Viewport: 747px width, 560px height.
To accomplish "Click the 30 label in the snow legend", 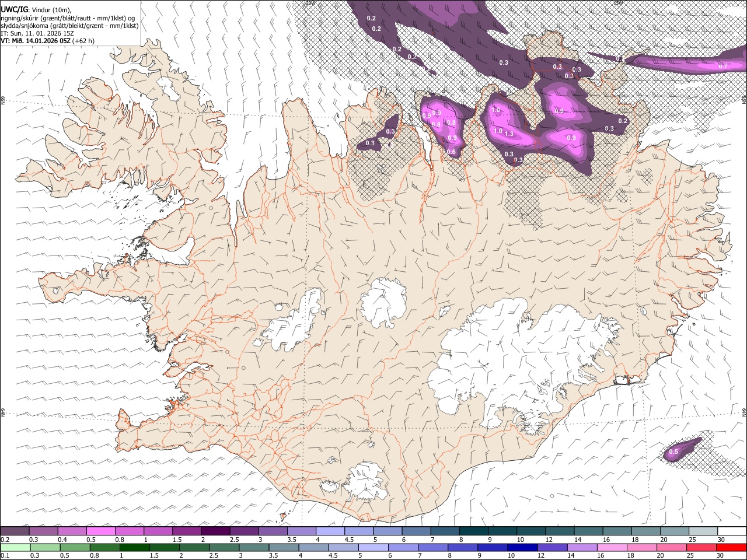I will coord(721,540).
